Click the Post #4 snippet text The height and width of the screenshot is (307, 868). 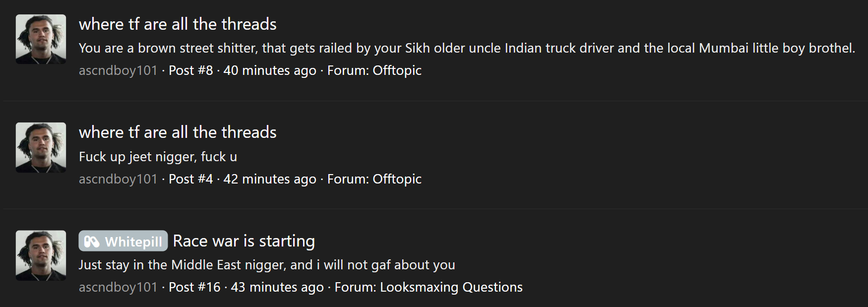(158, 157)
